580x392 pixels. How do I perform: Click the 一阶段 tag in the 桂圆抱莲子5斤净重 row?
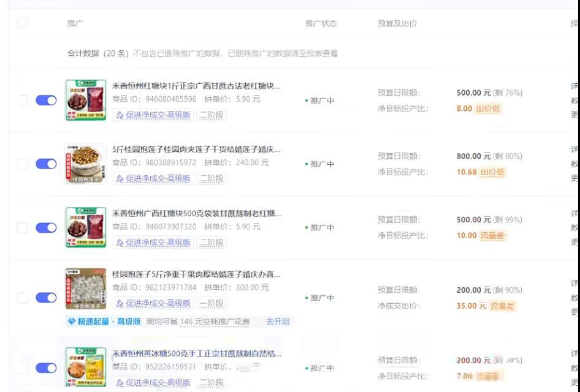tap(212, 304)
